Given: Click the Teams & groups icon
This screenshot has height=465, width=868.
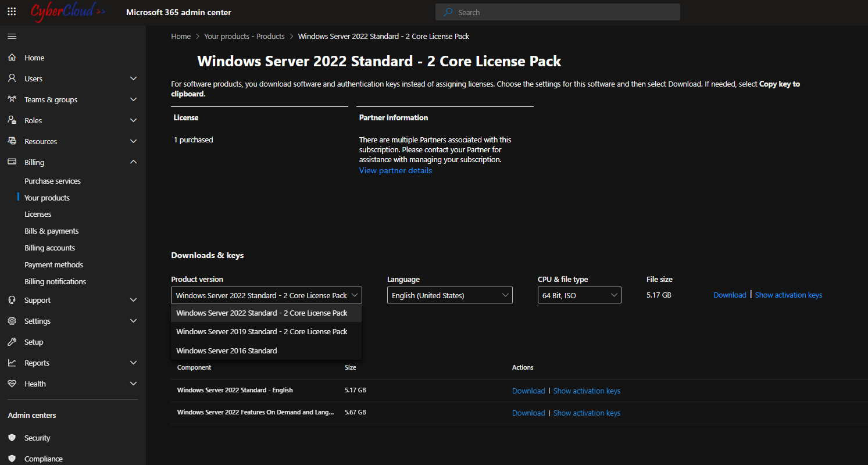Looking at the screenshot, I should click(12, 99).
